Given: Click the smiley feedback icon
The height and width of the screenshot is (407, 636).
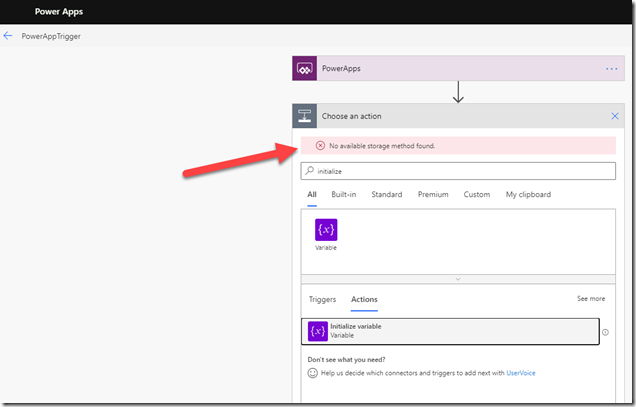Looking at the screenshot, I should 312,373.
